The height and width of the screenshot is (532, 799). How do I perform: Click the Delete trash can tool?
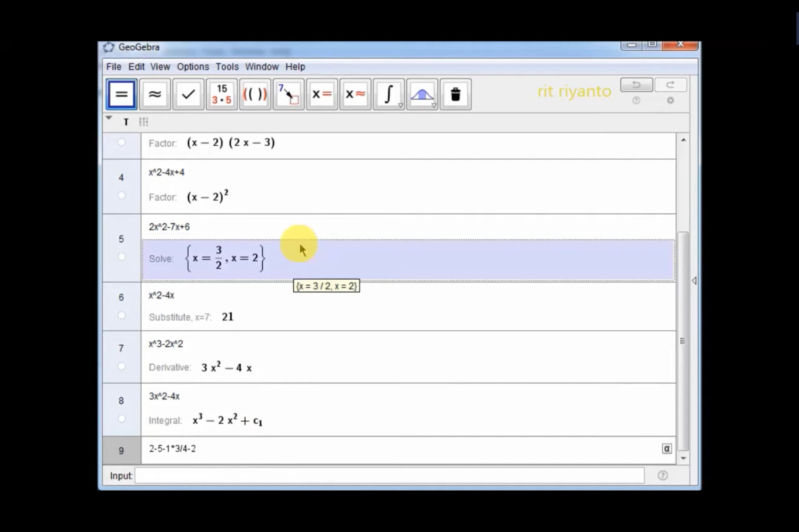(x=455, y=94)
